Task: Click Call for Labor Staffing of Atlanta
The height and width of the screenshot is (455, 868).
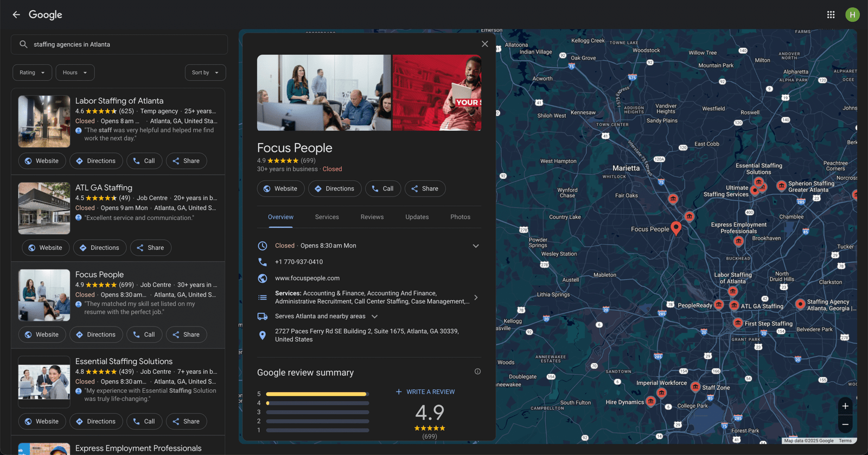Action: coord(144,161)
